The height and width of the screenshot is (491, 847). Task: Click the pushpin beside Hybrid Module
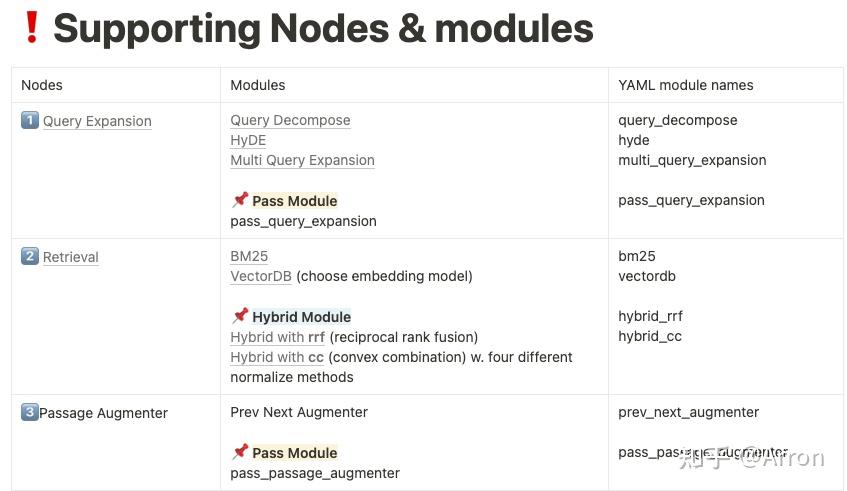click(240, 316)
